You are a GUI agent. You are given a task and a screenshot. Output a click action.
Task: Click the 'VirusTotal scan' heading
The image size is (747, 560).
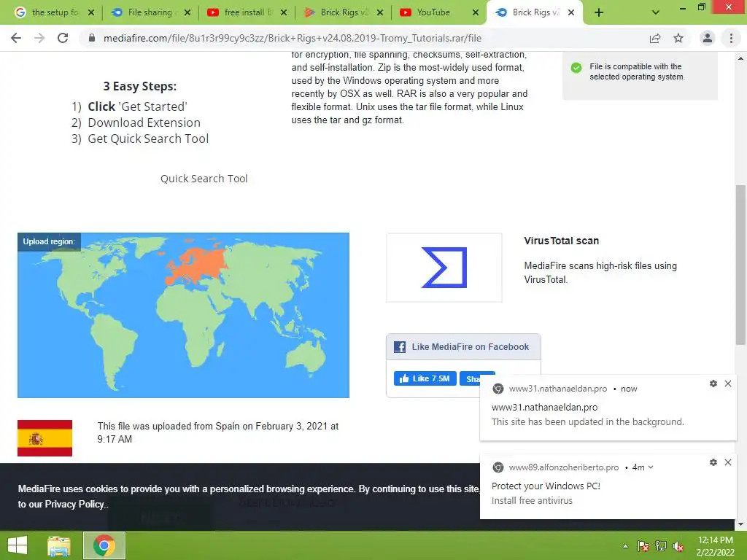(x=561, y=241)
